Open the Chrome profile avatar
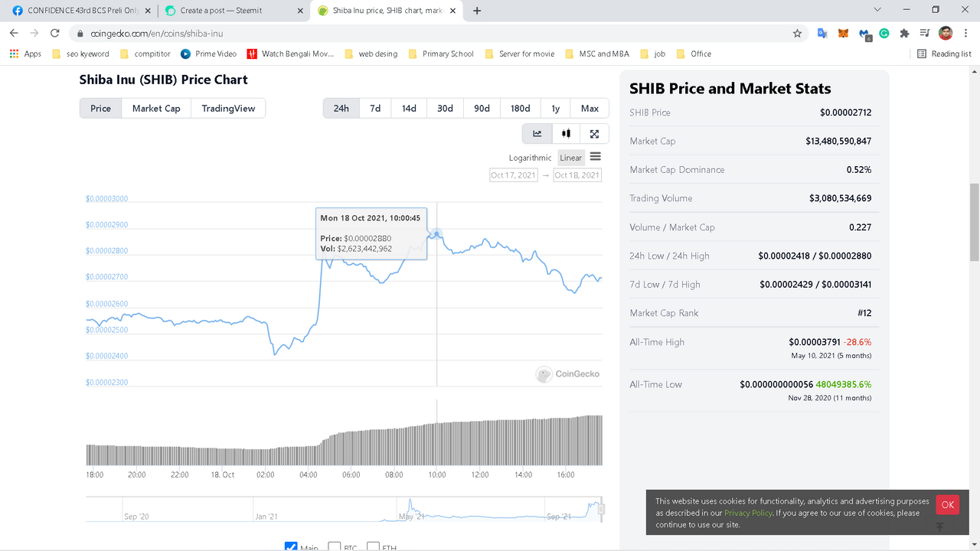 tap(946, 34)
